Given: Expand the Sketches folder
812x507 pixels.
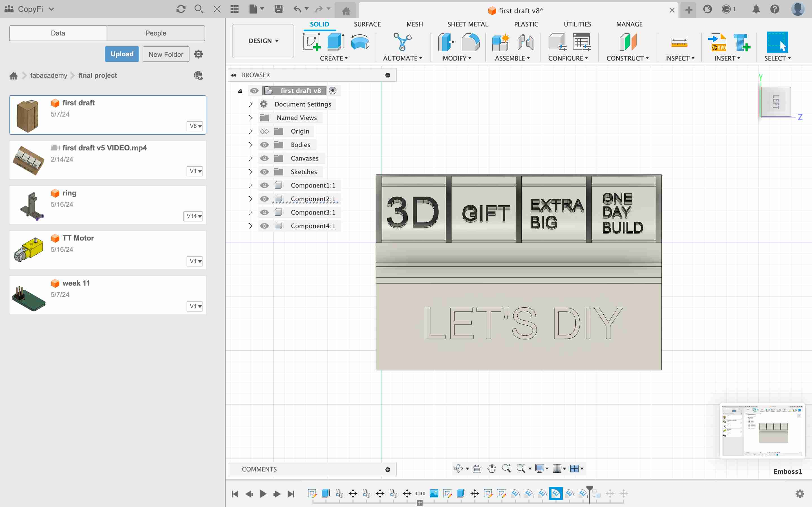Looking at the screenshot, I should 250,172.
